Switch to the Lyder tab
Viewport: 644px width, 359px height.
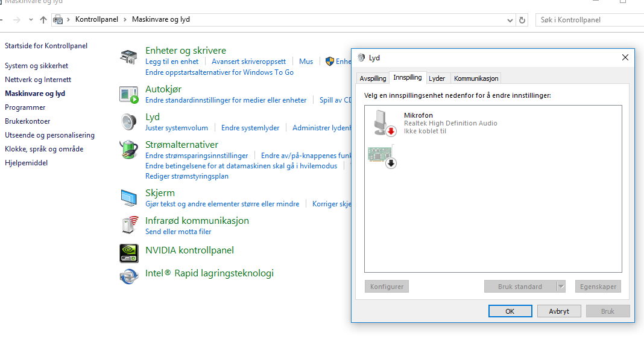coord(437,78)
